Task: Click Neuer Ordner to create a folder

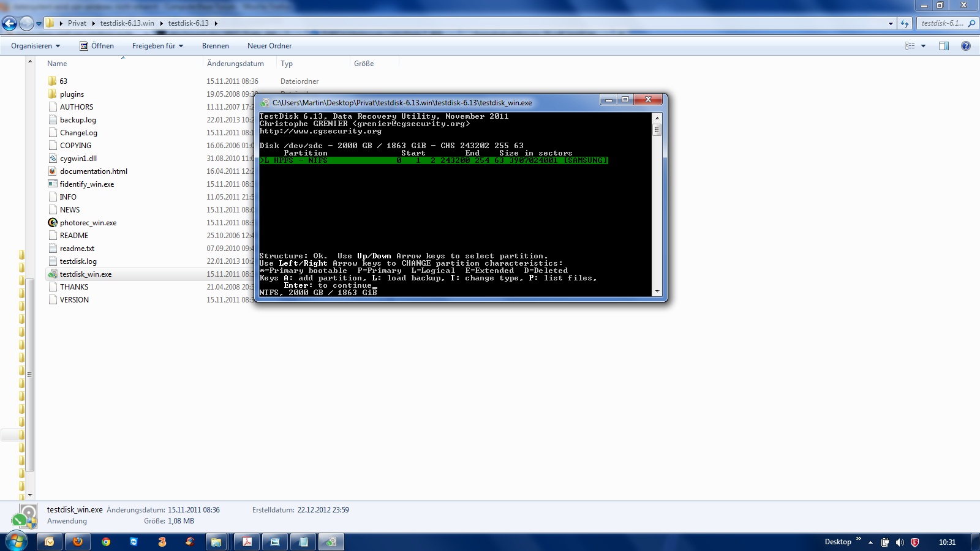Action: click(x=269, y=46)
